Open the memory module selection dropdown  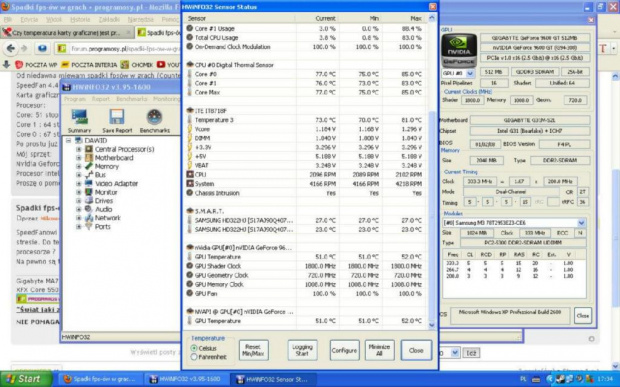click(x=581, y=223)
